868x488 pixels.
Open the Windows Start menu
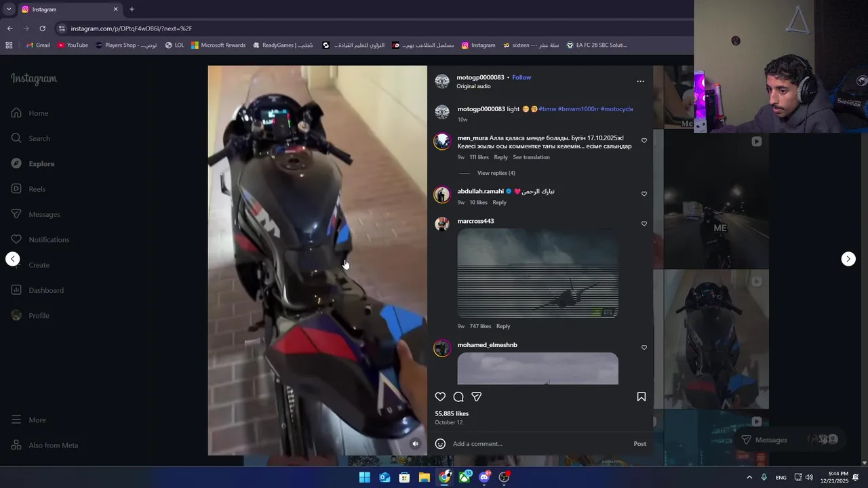pos(365,477)
